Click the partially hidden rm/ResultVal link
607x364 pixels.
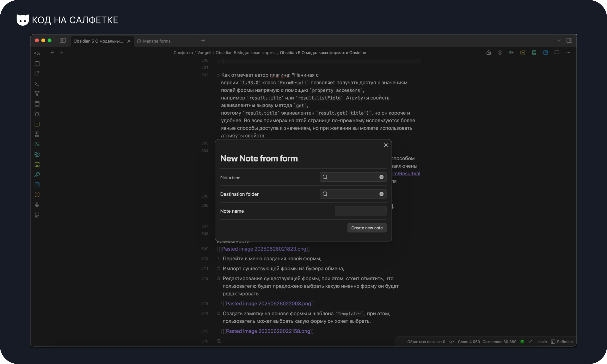coord(406,174)
